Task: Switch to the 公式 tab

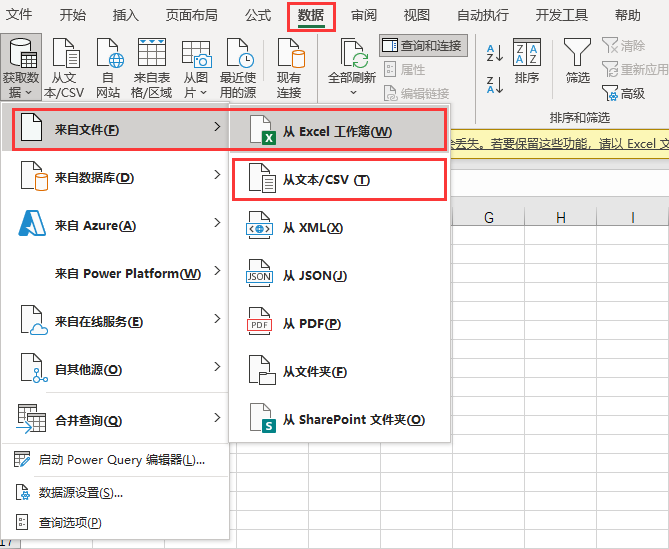Action: click(x=258, y=15)
